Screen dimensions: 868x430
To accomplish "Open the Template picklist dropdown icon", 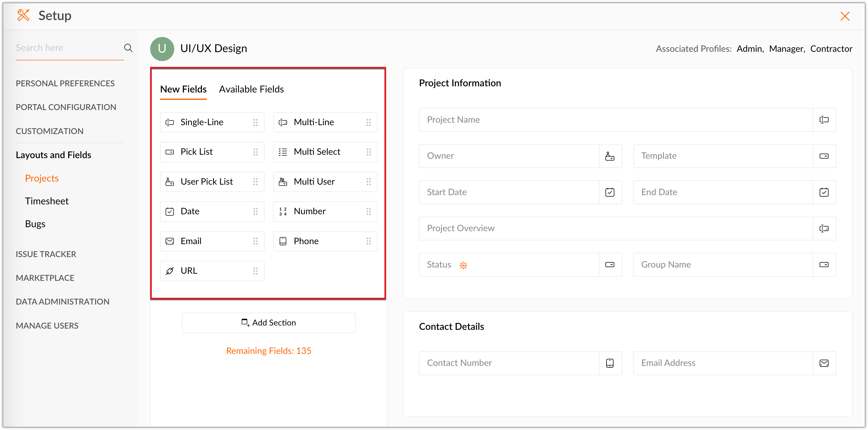I will coord(824,156).
